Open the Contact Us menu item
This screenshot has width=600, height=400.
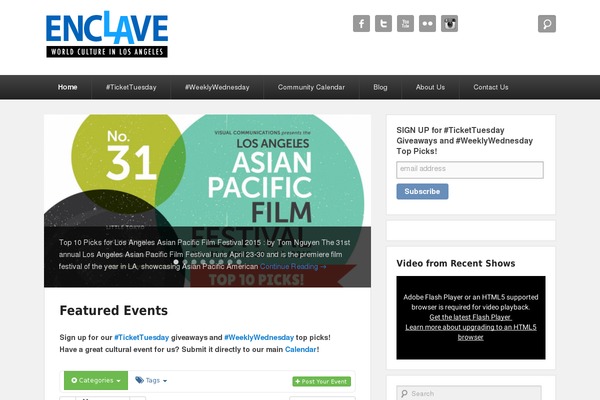pos(491,87)
